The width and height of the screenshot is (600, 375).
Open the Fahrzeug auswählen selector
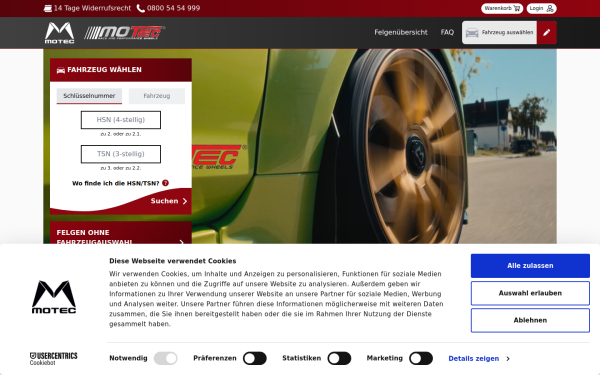(499, 33)
